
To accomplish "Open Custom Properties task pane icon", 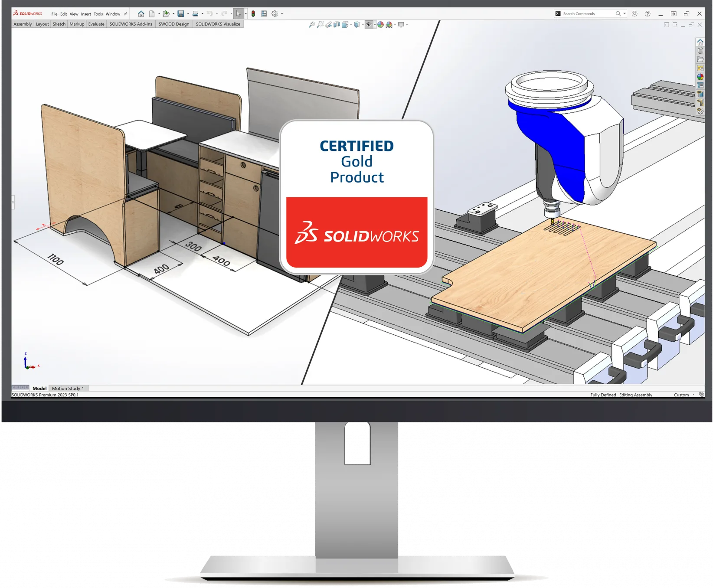I will pyautogui.click(x=700, y=85).
